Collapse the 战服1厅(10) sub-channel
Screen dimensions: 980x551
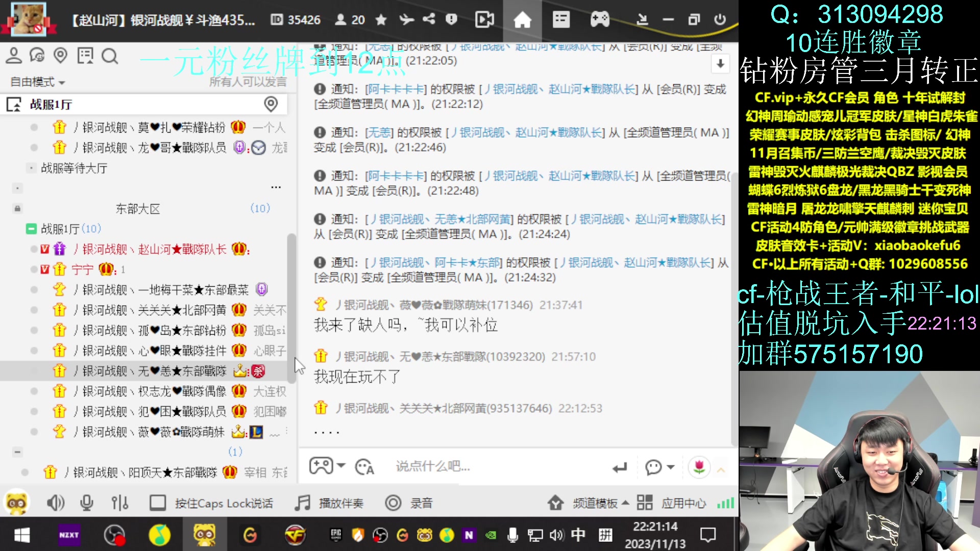coord(31,229)
